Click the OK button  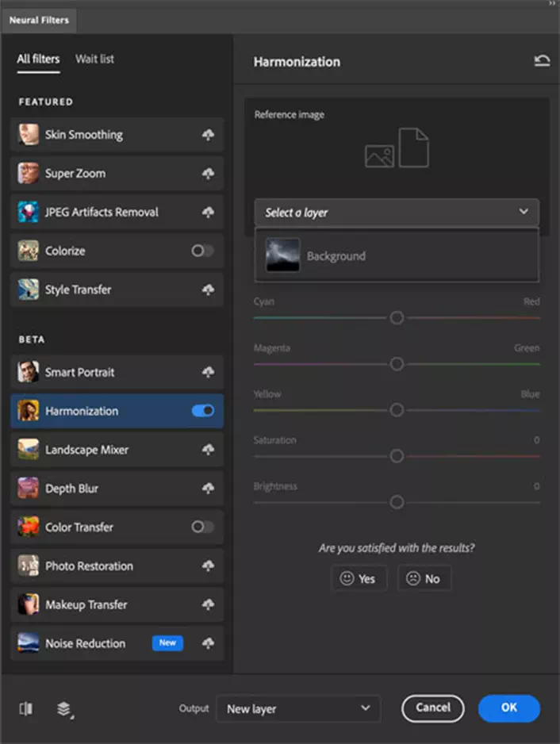(508, 708)
